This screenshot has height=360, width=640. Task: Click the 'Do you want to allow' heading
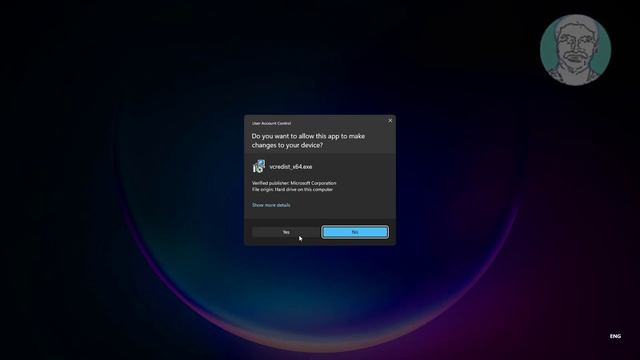click(308, 140)
